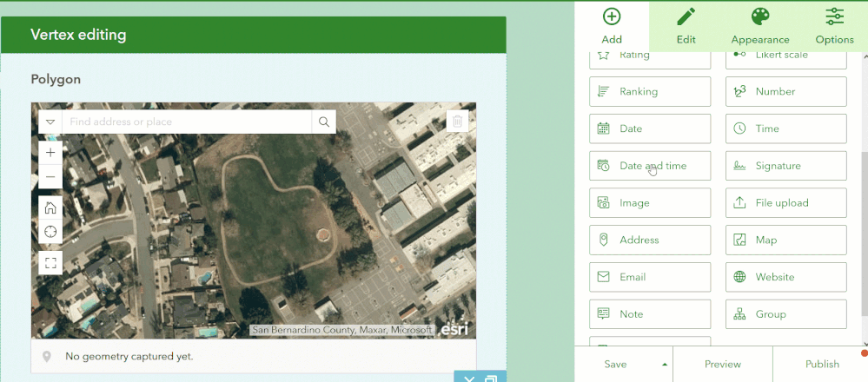Screen dimensions: 868x382
Task: Click the Esri logo on map
Action: (x=454, y=330)
